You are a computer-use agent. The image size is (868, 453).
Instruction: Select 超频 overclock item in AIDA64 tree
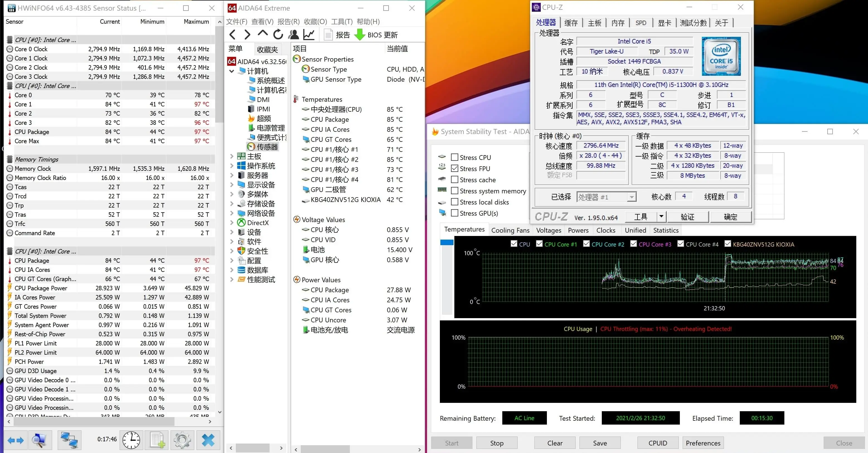260,119
